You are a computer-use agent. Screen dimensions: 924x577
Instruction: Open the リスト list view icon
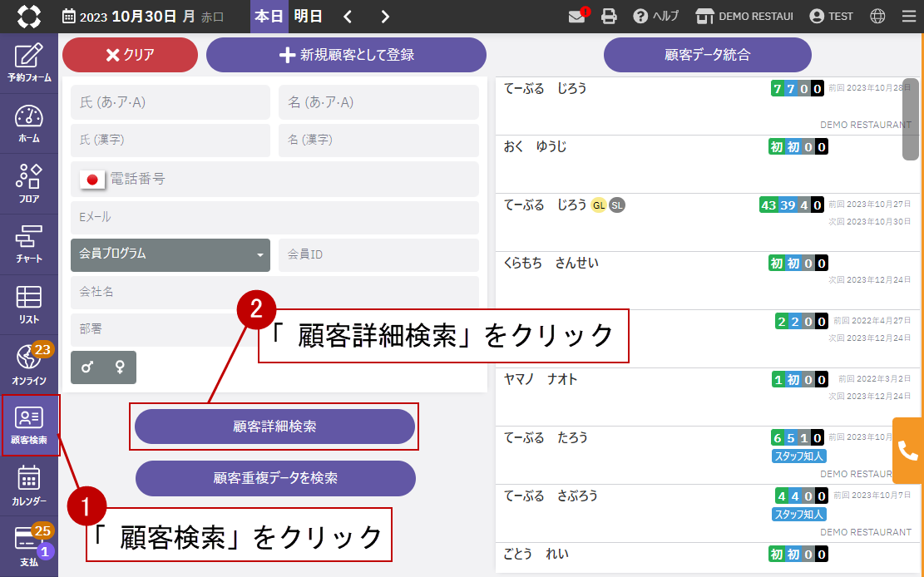click(x=29, y=304)
